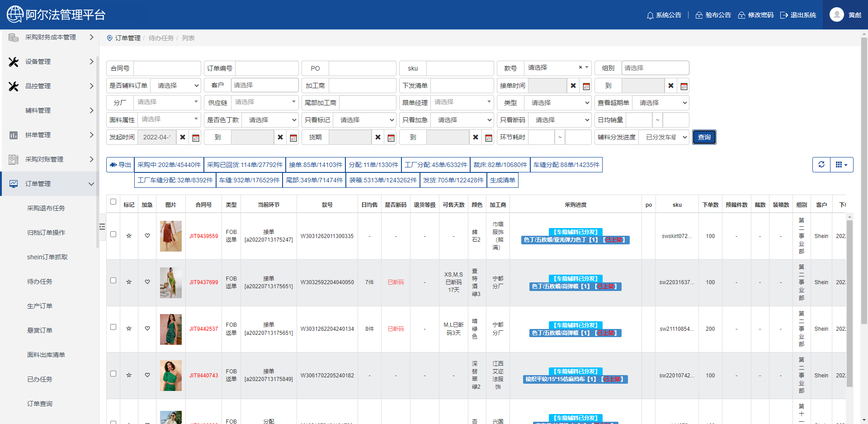Open 待办任务 in the sidebar
The image size is (868, 424).
click(40, 281)
